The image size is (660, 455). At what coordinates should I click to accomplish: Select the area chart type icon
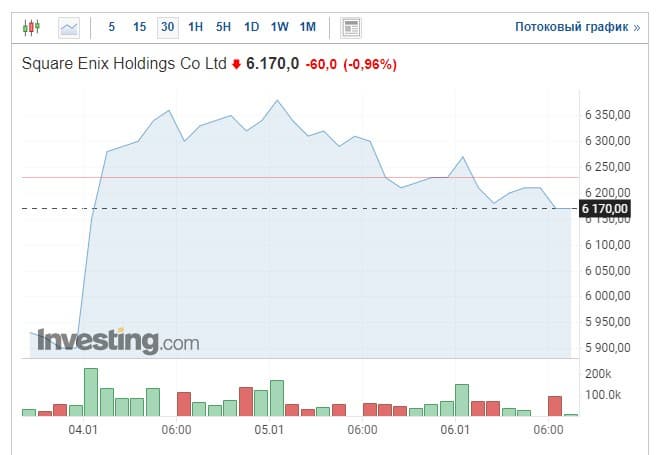[69, 27]
